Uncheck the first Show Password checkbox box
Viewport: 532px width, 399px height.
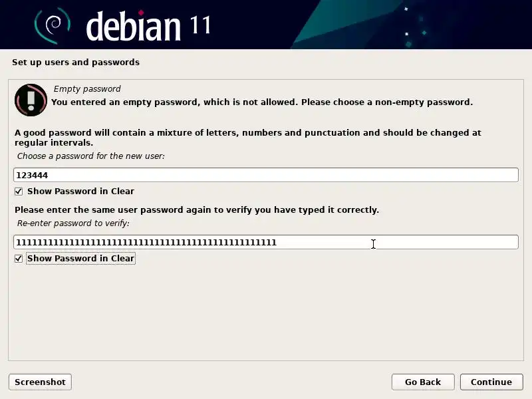pyautogui.click(x=19, y=192)
